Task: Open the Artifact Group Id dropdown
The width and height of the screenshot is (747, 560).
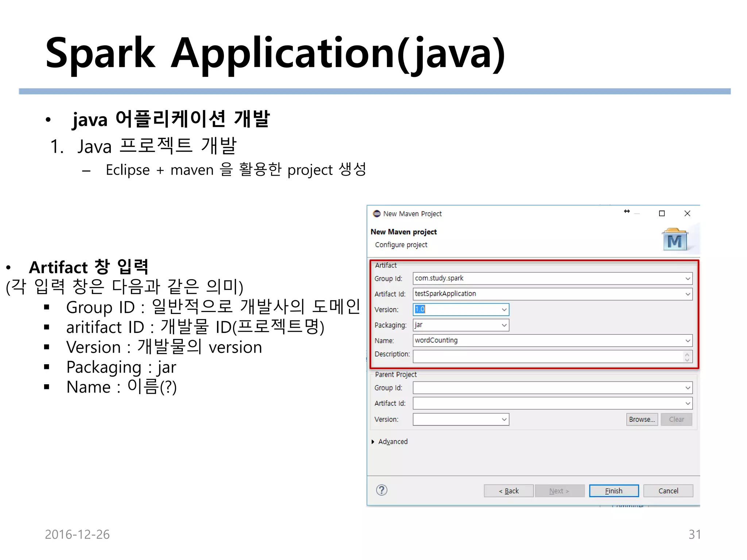Action: (x=688, y=279)
